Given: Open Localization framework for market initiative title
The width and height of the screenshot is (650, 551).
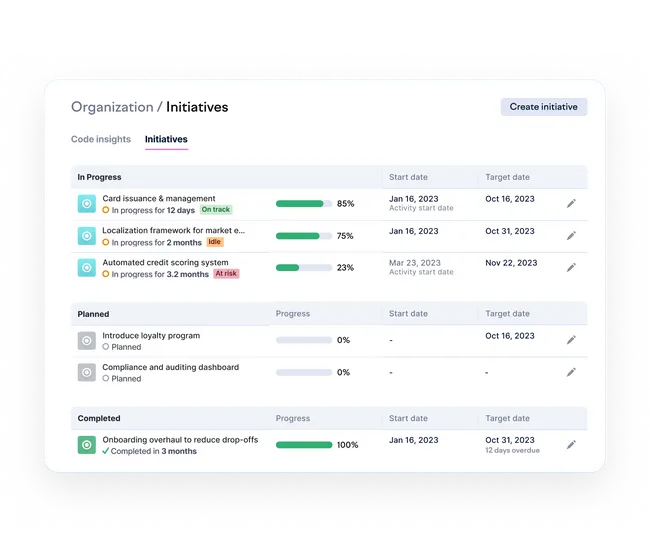Looking at the screenshot, I should (x=174, y=231).
